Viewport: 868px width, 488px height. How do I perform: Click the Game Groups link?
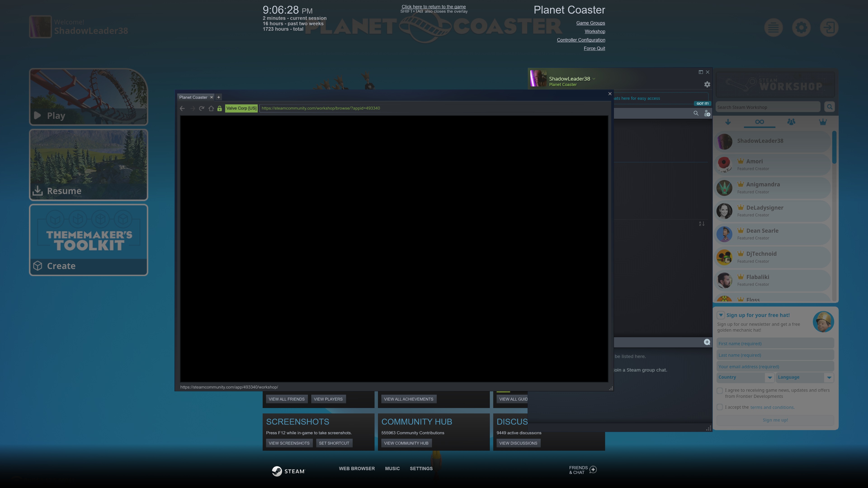pyautogui.click(x=590, y=23)
